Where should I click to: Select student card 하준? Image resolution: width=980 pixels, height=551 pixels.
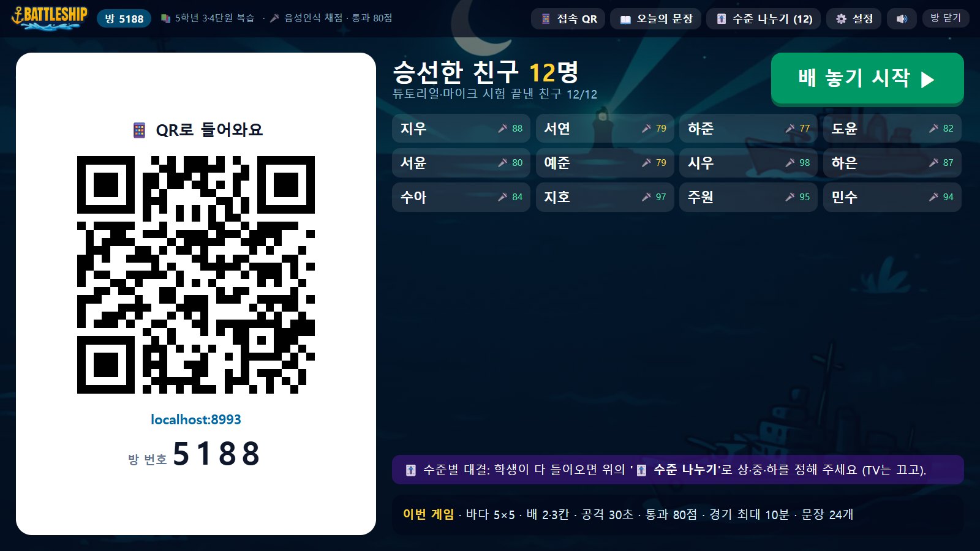coord(748,129)
